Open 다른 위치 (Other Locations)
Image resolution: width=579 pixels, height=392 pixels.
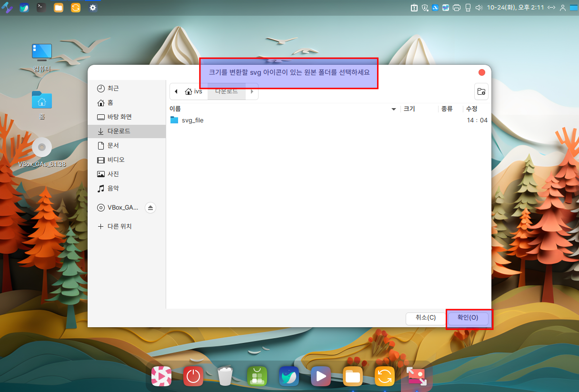click(127, 227)
